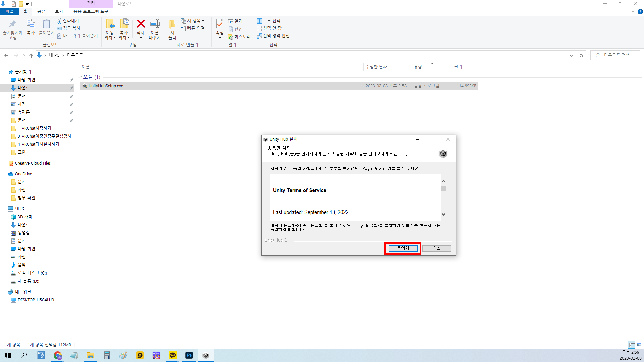Click the 다운로드 검색 search field
This screenshot has width=644, height=362.
point(615,55)
